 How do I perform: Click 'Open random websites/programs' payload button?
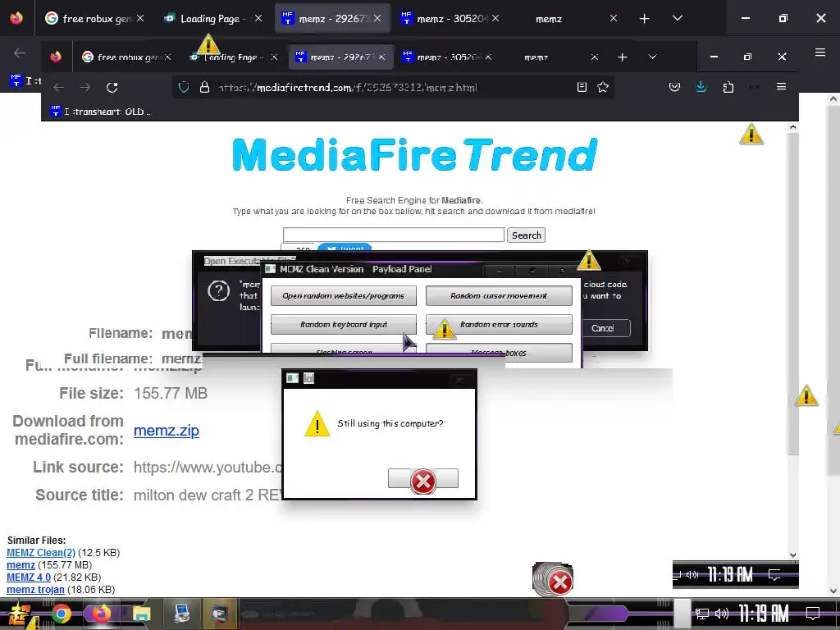point(344,295)
